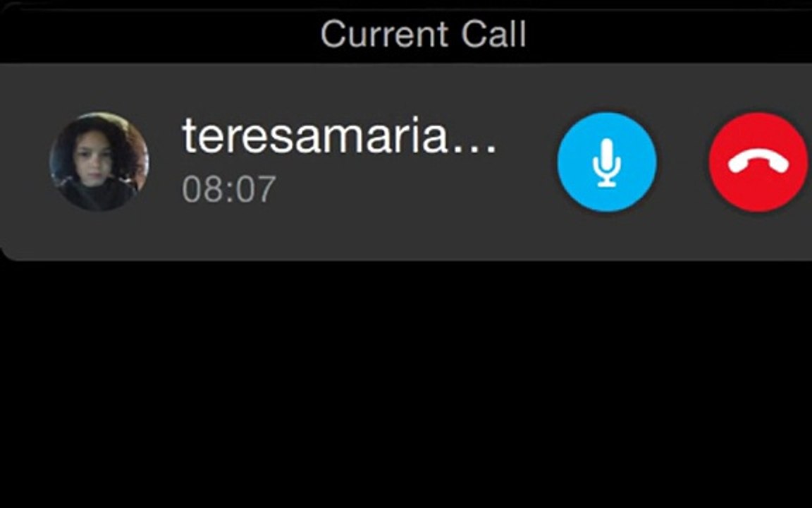
Task: Disconnect teresamaria with the red end-call circle
Action: click(x=758, y=162)
